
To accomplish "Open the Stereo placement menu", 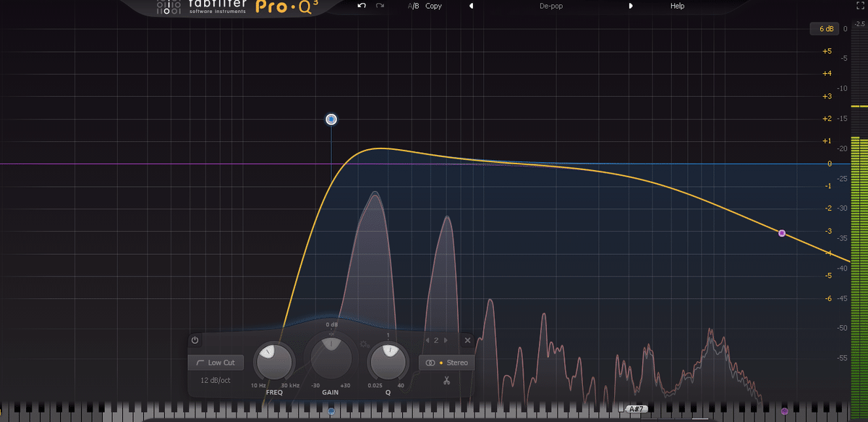I will pos(446,363).
